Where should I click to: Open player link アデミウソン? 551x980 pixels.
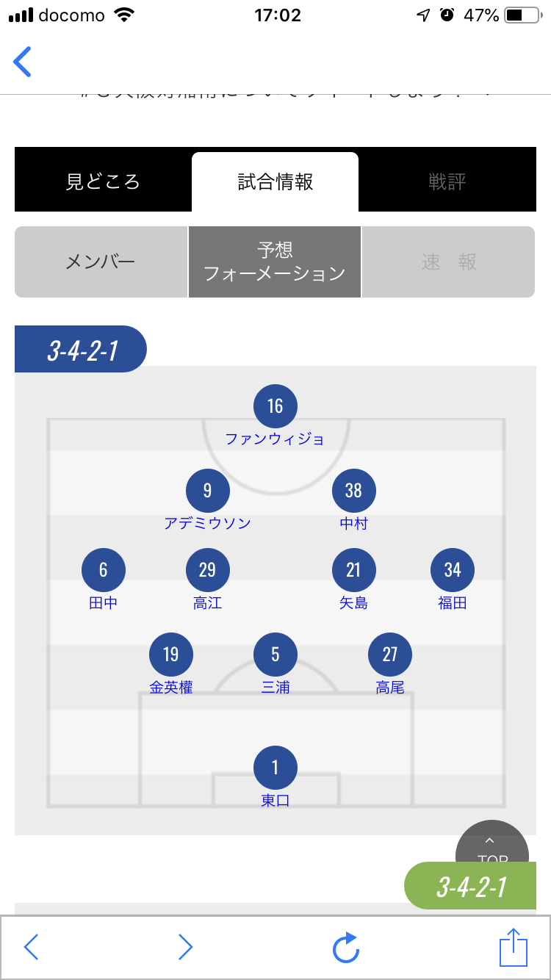click(207, 523)
